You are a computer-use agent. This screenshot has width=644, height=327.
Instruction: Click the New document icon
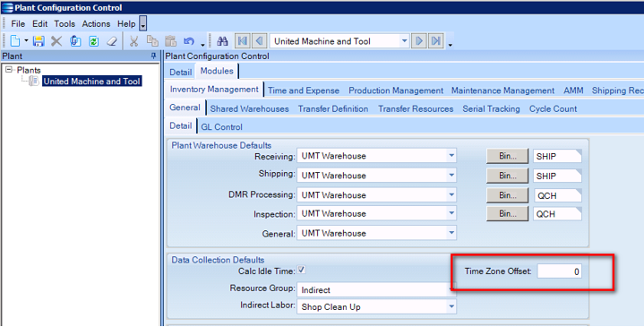(15, 41)
